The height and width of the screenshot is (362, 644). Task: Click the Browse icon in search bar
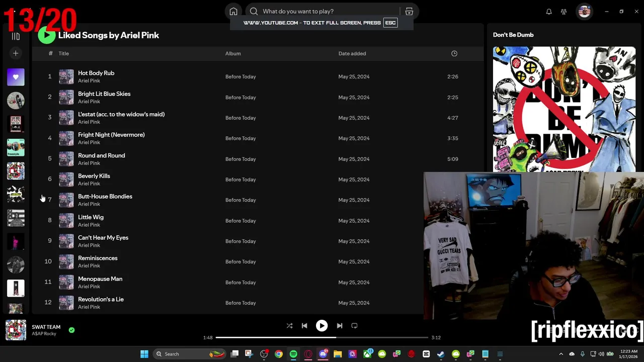pos(409,11)
